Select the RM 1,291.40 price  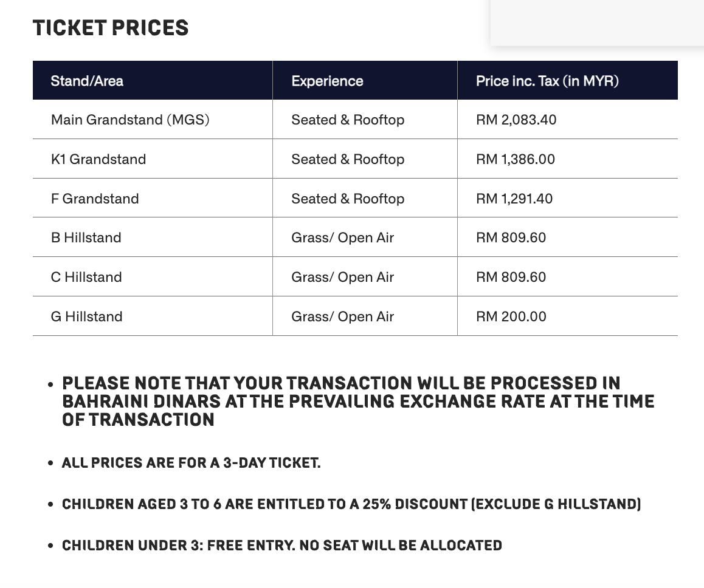tap(514, 199)
